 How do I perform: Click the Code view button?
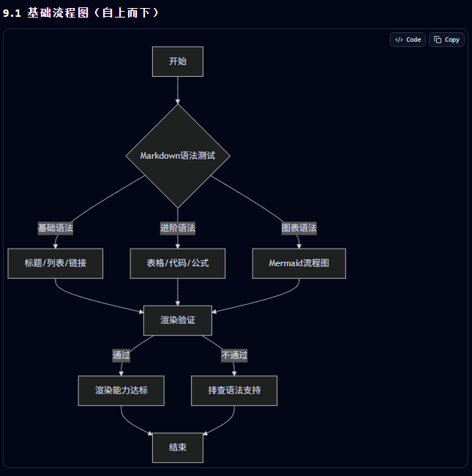pos(408,39)
